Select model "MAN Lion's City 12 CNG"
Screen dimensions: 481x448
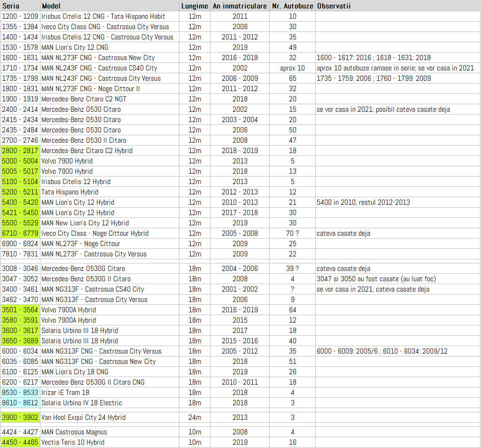coord(75,47)
